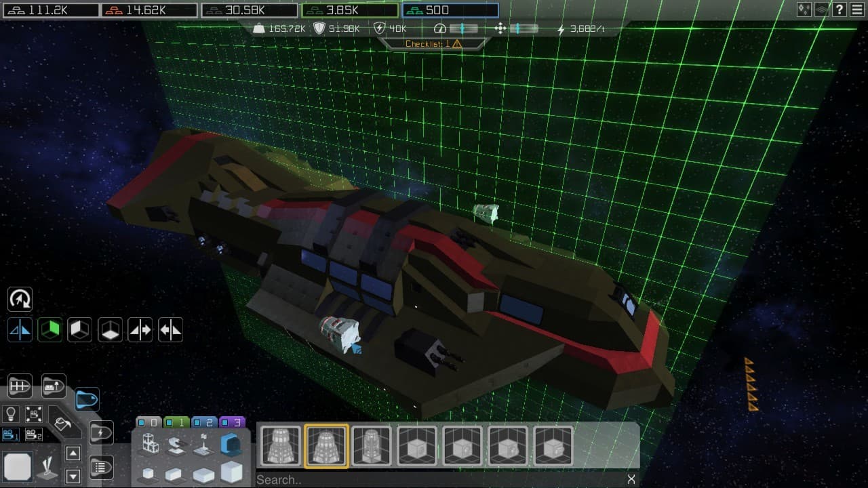This screenshot has width=868, height=488.
Task: Toggle the front face mirror plane
Action: pos(79,331)
